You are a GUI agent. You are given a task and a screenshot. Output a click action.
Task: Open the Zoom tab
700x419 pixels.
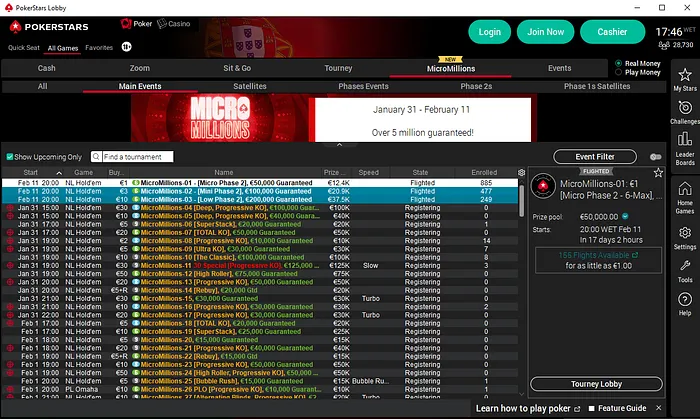(140, 68)
